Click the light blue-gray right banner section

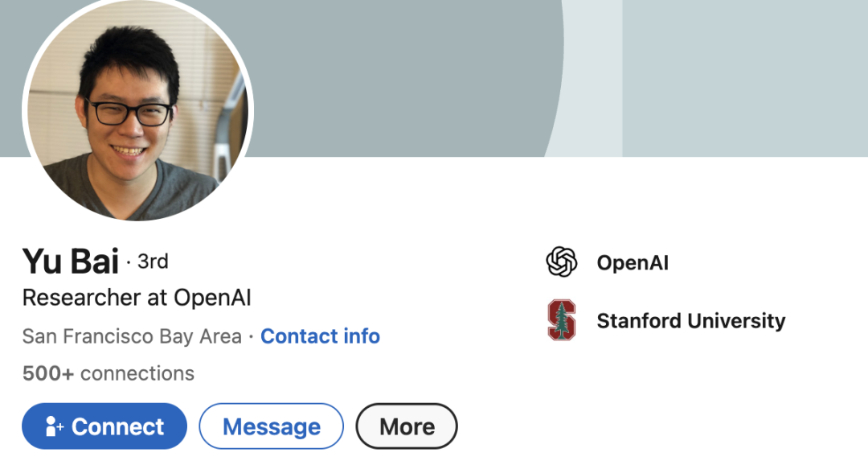click(x=745, y=78)
